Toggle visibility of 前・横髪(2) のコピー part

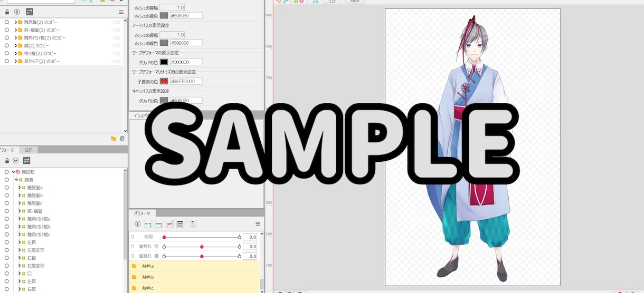[6, 30]
